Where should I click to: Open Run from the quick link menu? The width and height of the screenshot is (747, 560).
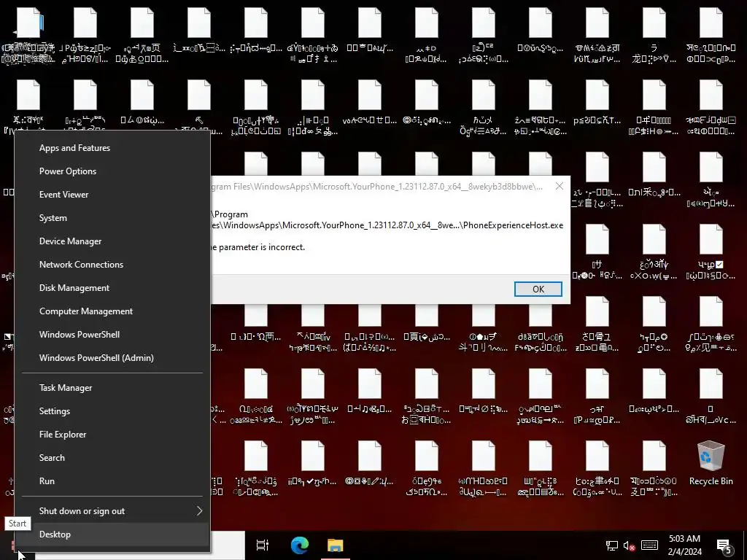[x=112, y=481]
